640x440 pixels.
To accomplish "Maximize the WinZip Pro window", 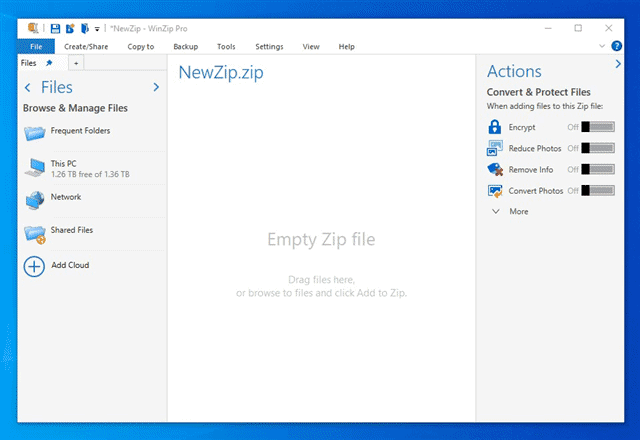I will point(578,28).
